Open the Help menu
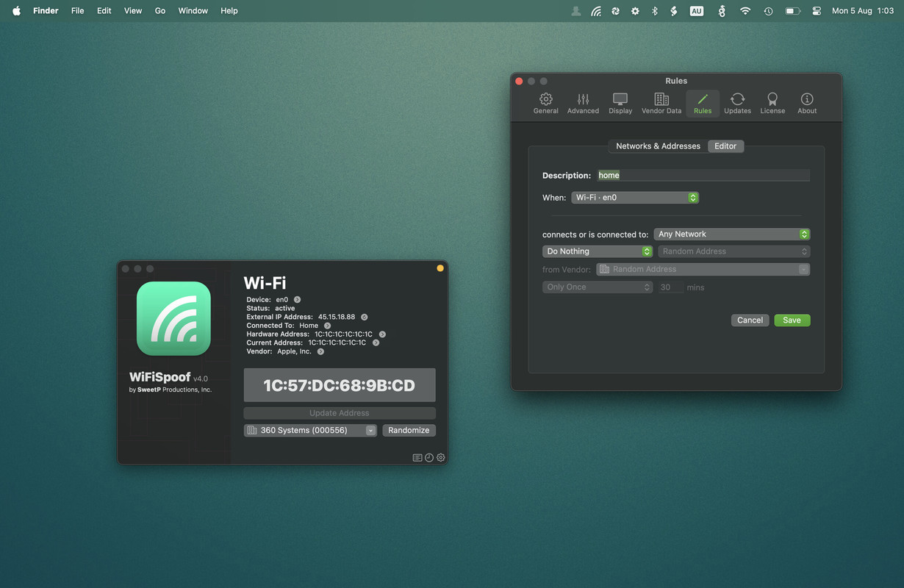The height and width of the screenshot is (588, 904). (x=229, y=11)
